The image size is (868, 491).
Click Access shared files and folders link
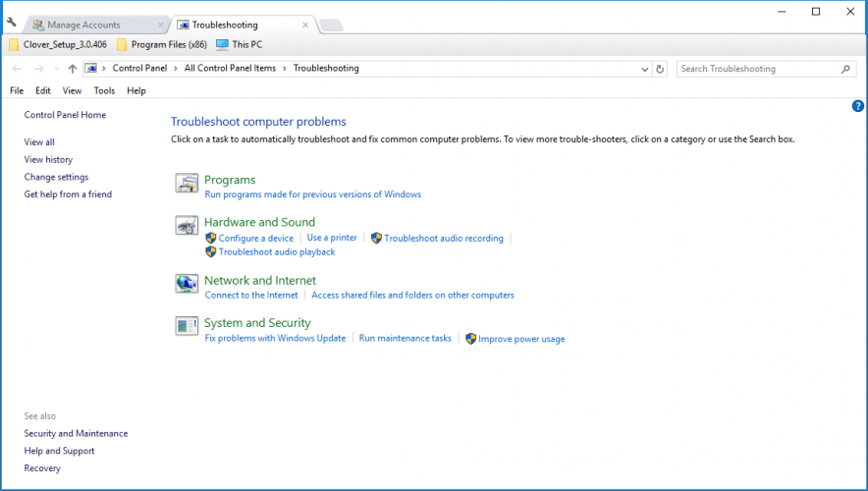click(x=412, y=295)
